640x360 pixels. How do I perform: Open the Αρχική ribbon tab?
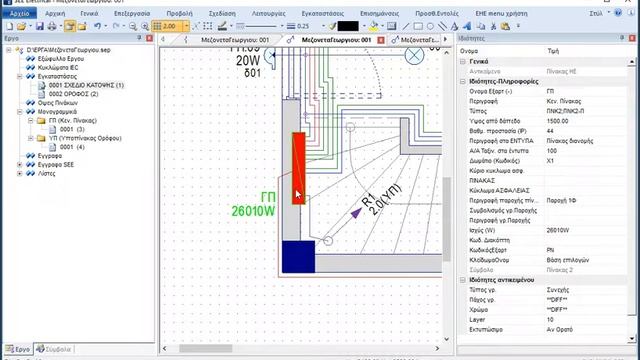pyautogui.click(x=55, y=13)
